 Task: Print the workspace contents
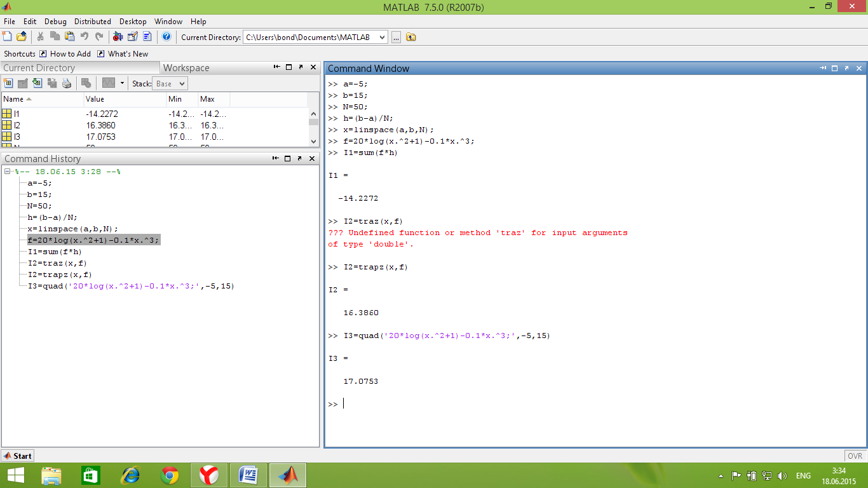click(x=67, y=83)
